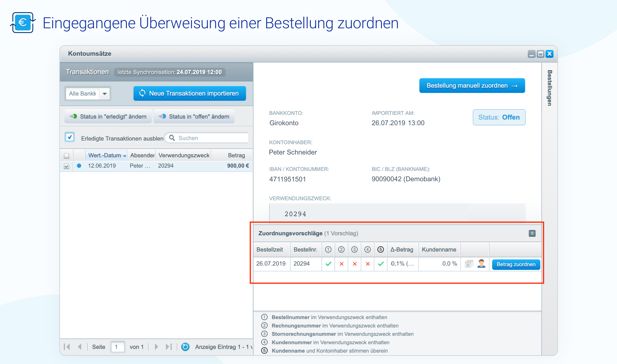The image size is (617, 364).
Task: Click the Alle Bankkonten combo text field
Action: click(83, 94)
